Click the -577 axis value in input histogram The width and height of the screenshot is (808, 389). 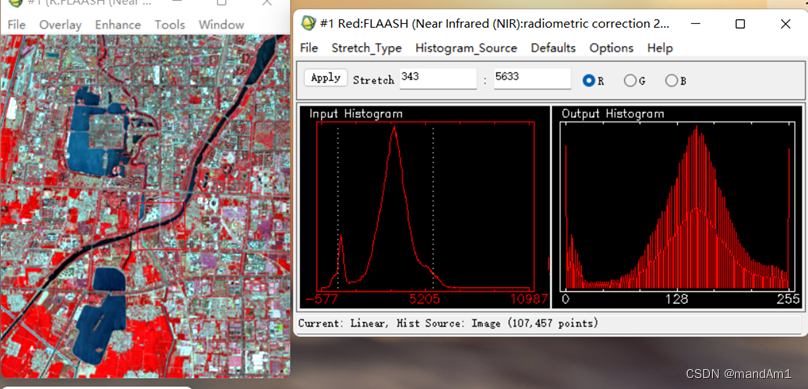coord(321,299)
